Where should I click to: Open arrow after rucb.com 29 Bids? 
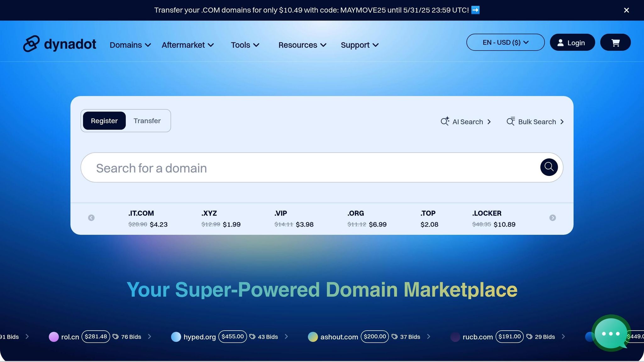pyautogui.click(x=563, y=337)
